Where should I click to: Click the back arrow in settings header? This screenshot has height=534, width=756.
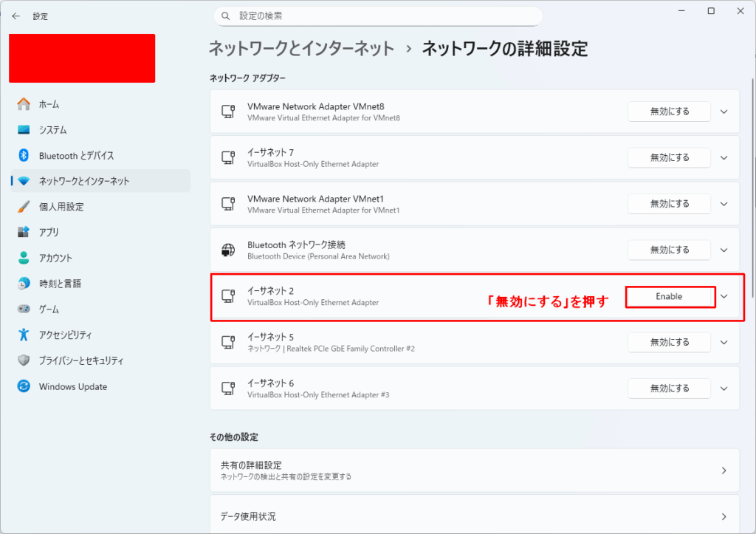(x=16, y=16)
